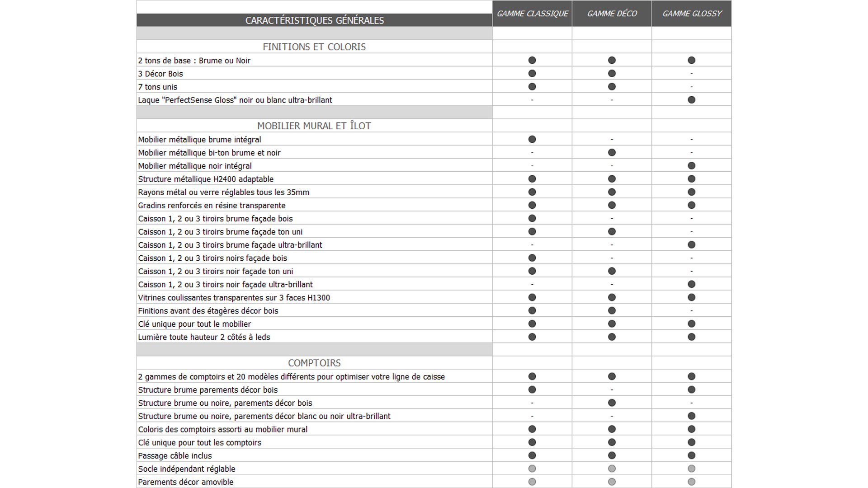
Task: Click 'Gradins renforcés en résine transparente'
Action: (x=212, y=205)
